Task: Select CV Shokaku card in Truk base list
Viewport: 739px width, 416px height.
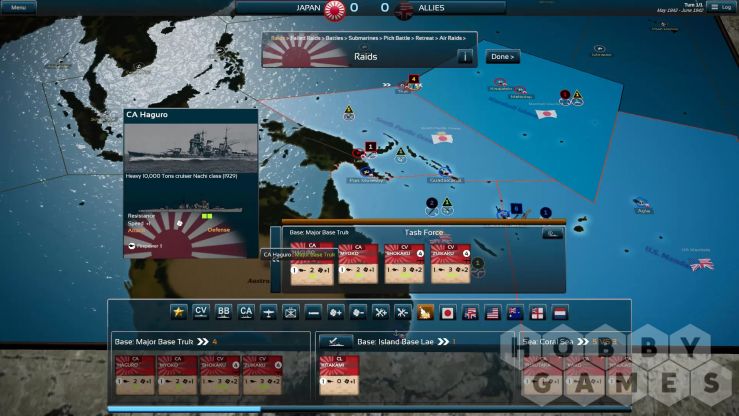Action: click(220, 375)
